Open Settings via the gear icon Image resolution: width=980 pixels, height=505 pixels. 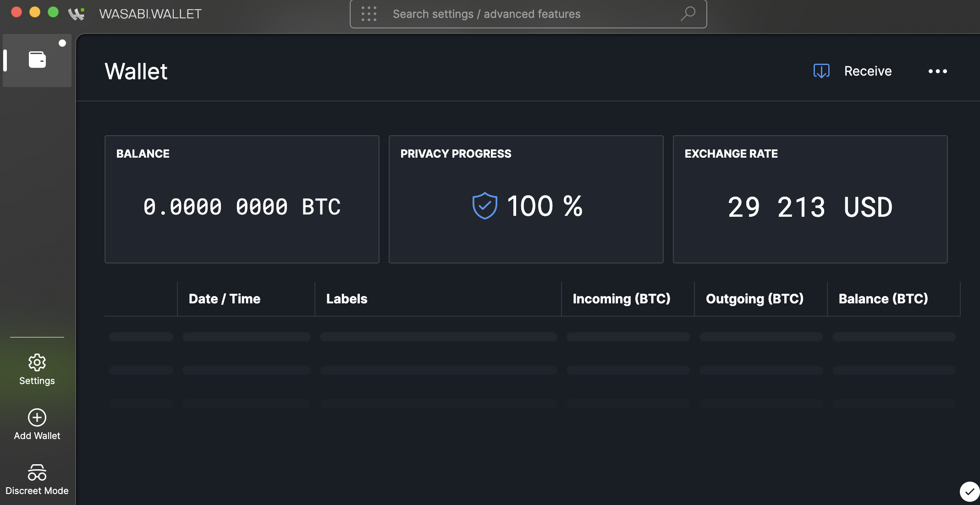37,362
